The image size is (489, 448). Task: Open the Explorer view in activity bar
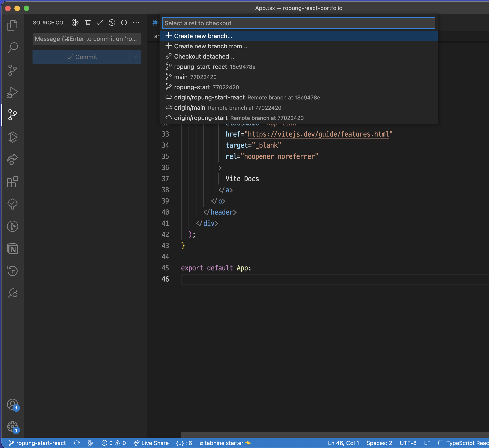click(x=12, y=26)
